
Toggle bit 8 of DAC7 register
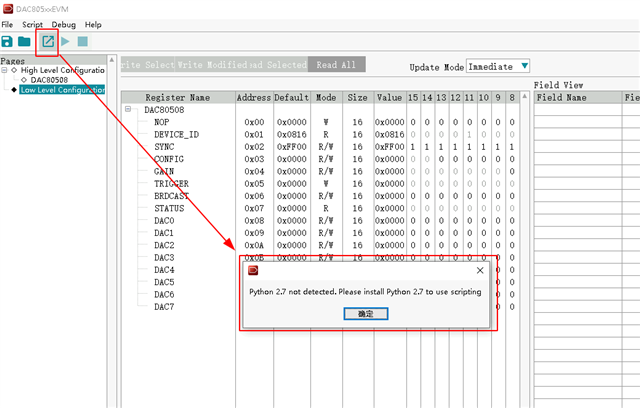pos(512,306)
